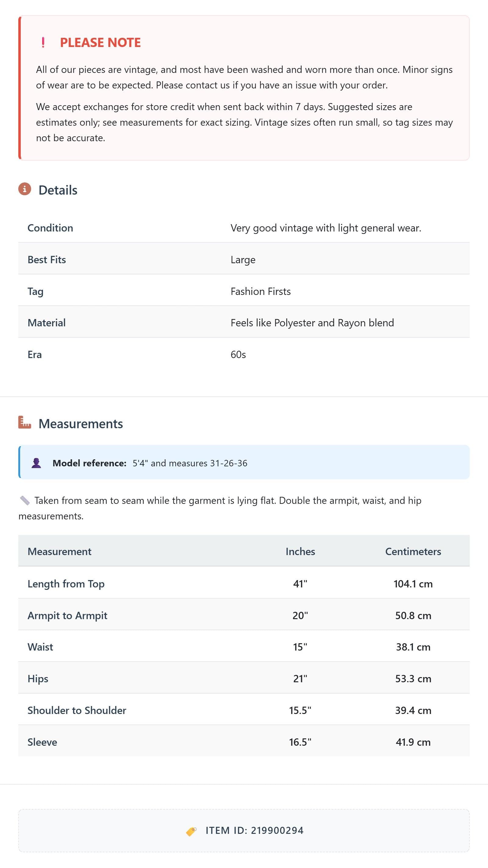Click the model reference person icon
The image size is (488, 868).
pyautogui.click(x=36, y=463)
